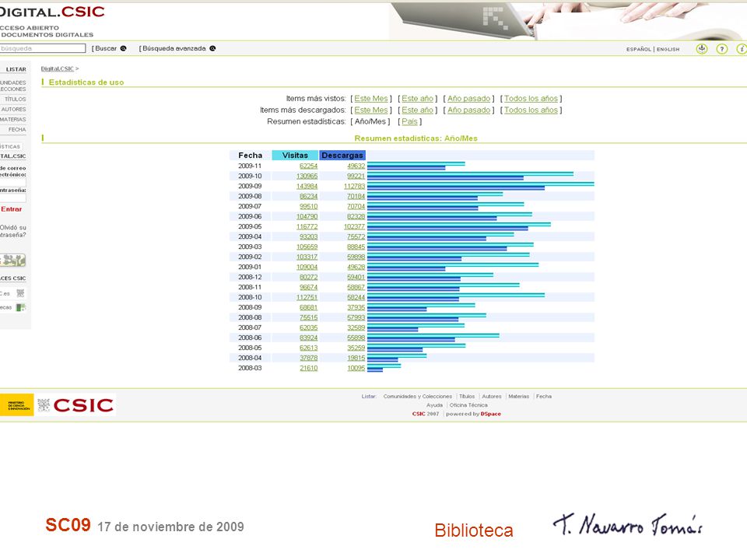747x560 pixels.
Task: Click the Entrar login link
Action: coord(12,209)
